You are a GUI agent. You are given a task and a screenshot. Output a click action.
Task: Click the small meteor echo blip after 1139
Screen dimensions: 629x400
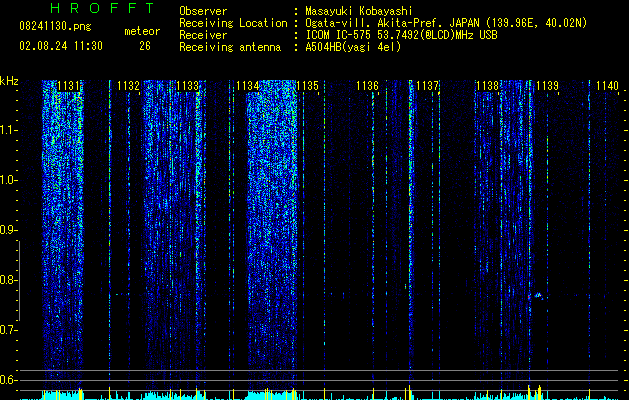point(539,296)
